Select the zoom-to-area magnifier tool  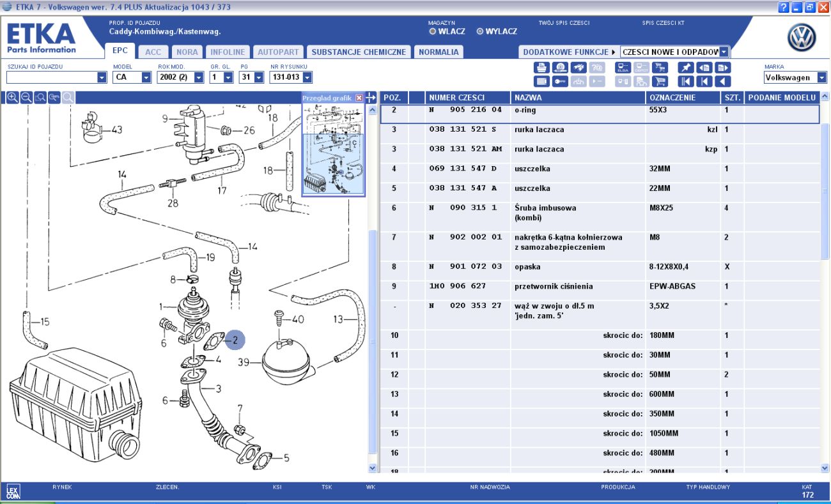click(x=40, y=97)
